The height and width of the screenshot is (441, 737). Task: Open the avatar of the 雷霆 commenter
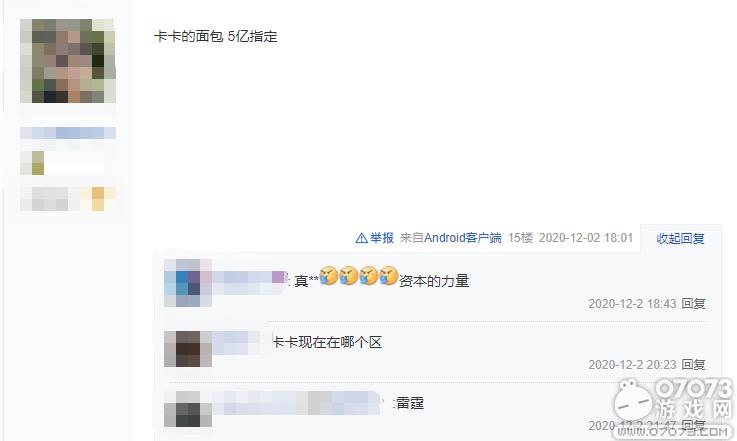pos(188,409)
